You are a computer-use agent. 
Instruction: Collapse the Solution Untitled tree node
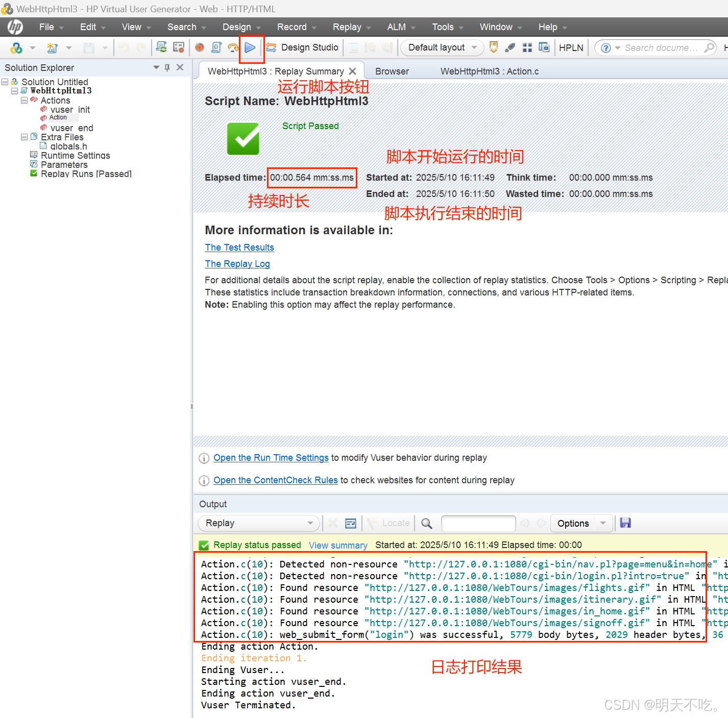(5, 82)
